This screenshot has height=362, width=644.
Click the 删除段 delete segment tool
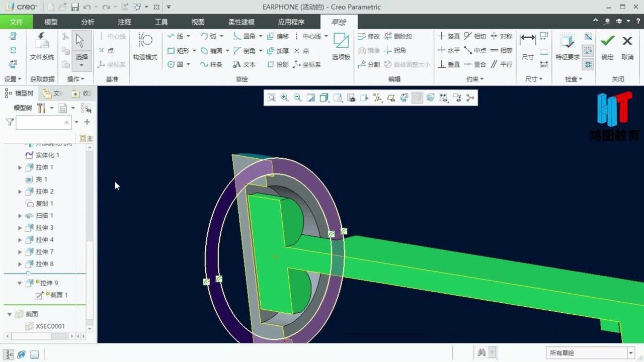click(398, 36)
